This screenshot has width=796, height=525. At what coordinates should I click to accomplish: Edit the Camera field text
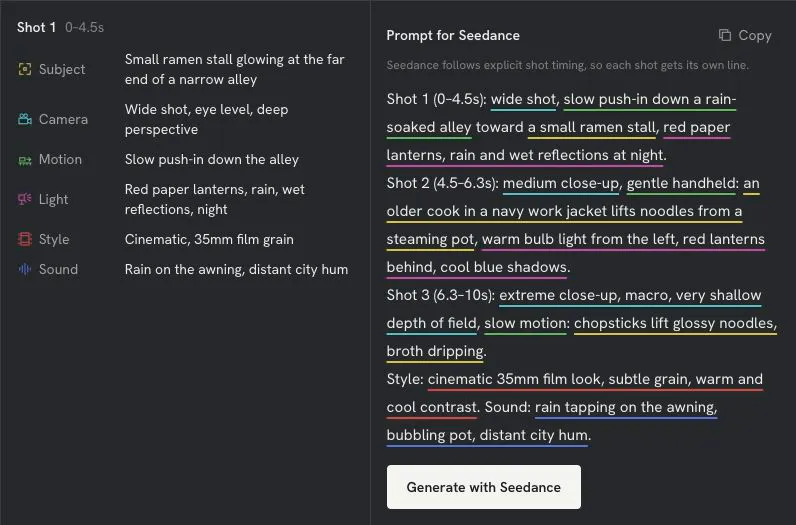pos(207,119)
